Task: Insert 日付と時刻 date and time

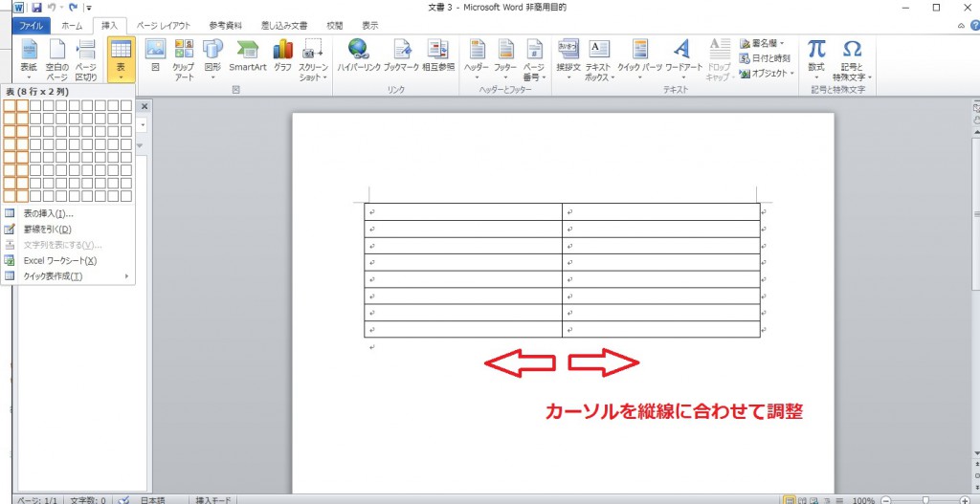Action: point(765,58)
